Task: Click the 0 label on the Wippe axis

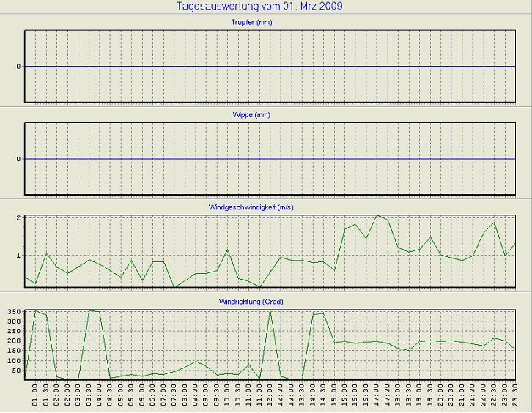Action: click(18, 159)
